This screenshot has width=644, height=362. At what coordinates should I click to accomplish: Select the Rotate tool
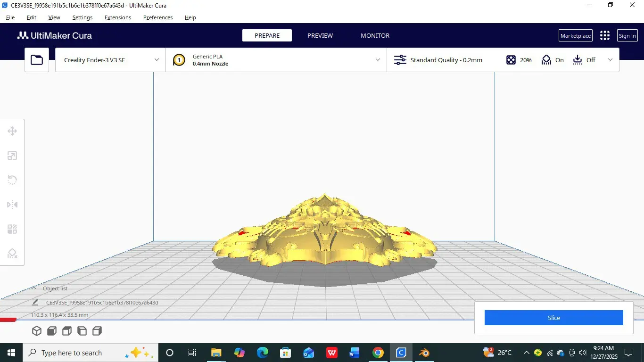coord(12,180)
